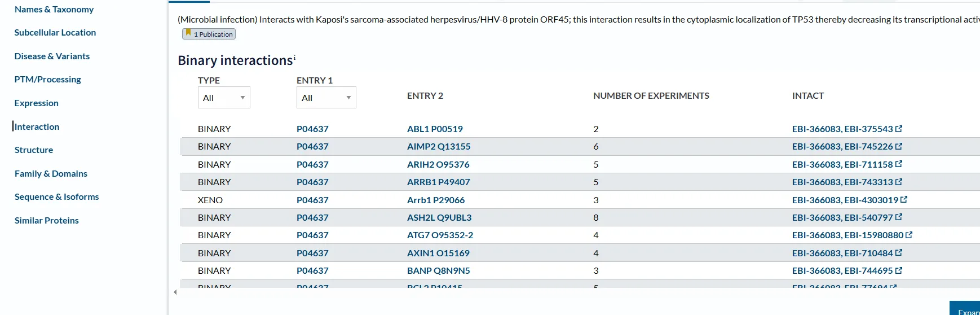Viewport: 980px width, 315px height.
Task: Open the 1 Publication evidence tag
Action: click(x=209, y=34)
